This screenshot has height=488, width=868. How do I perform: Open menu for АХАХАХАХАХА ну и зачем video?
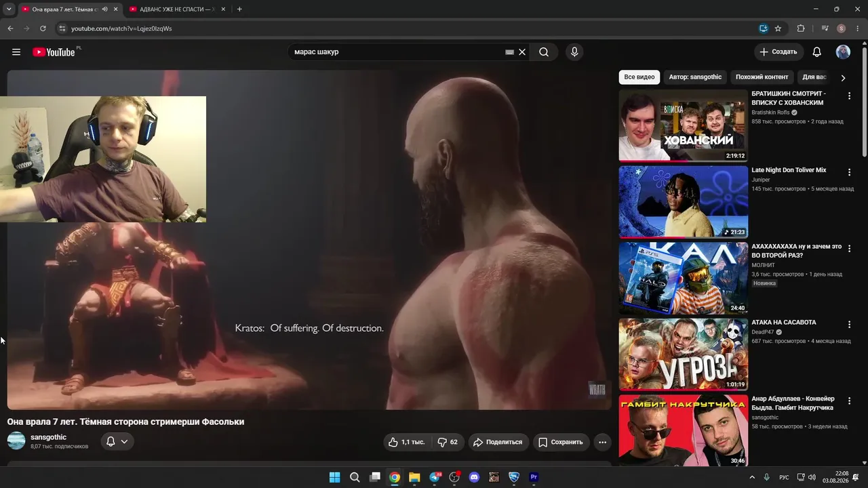point(849,249)
